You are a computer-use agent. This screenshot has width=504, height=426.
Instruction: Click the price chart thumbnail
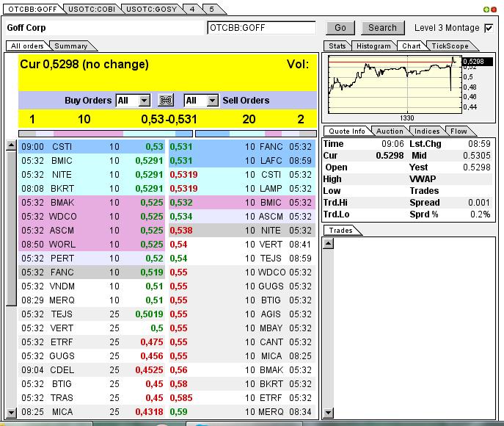(395, 84)
